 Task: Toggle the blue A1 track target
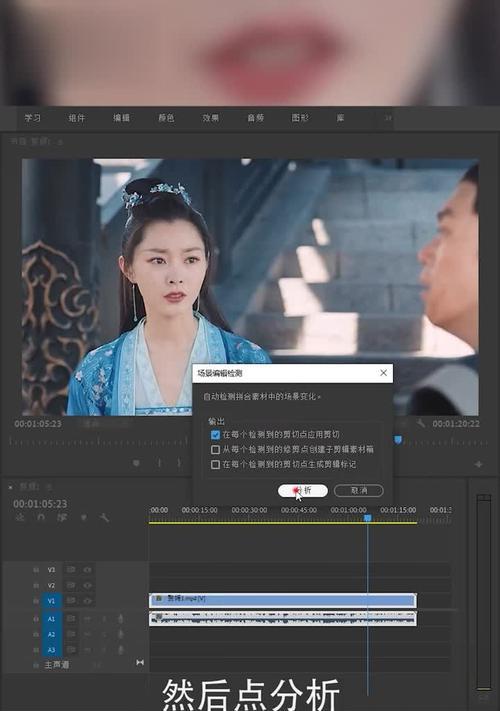pos(51,618)
